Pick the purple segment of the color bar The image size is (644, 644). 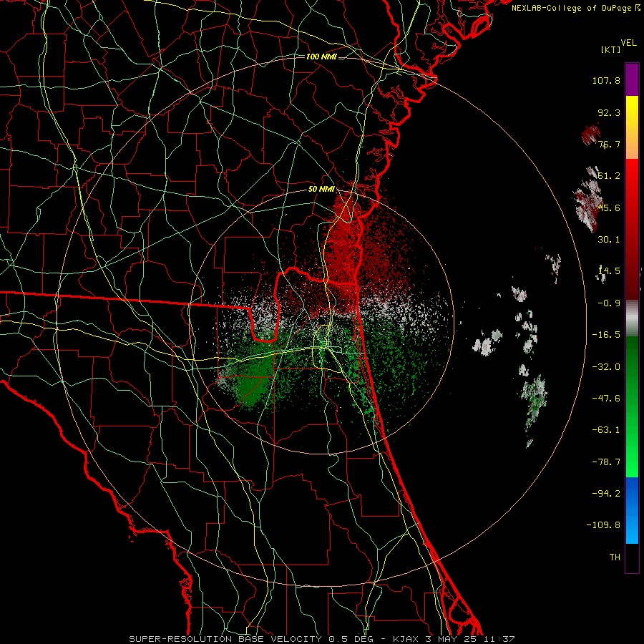(632, 79)
